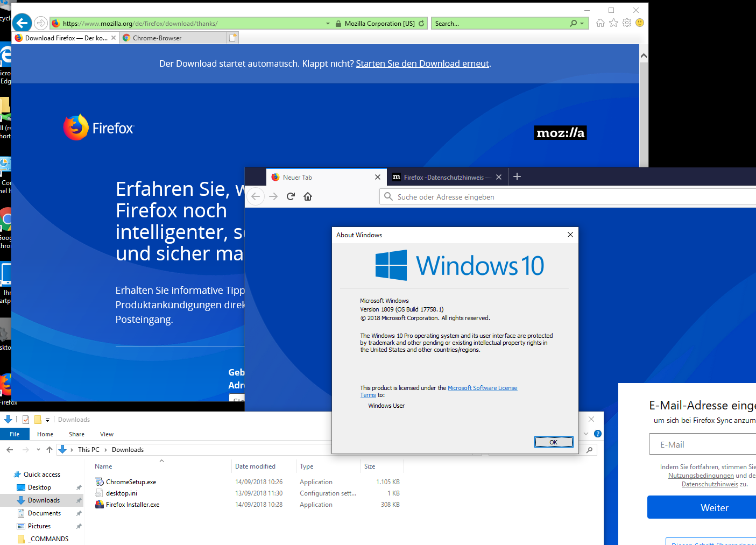Click Internet Explorer search magnifier icon

coord(574,24)
